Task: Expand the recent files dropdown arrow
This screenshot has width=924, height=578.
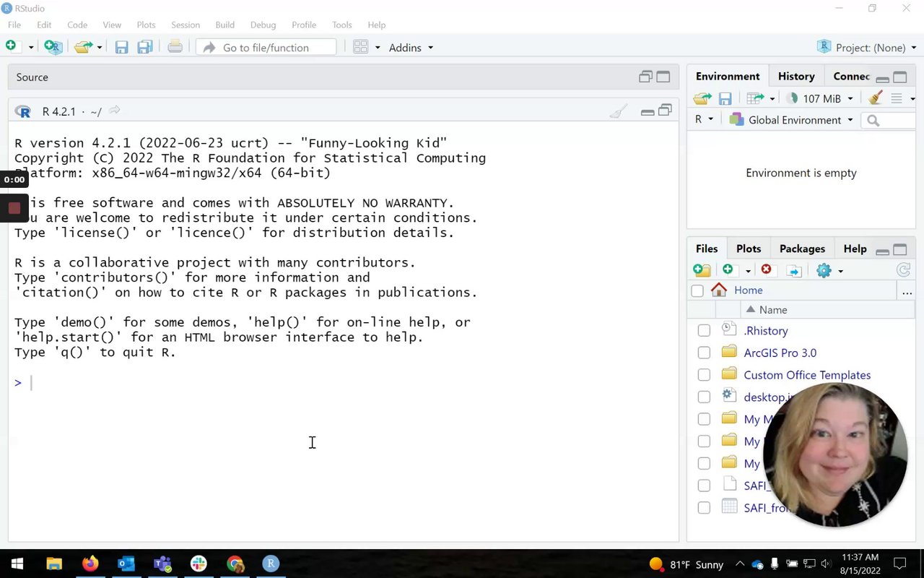Action: 100,48
